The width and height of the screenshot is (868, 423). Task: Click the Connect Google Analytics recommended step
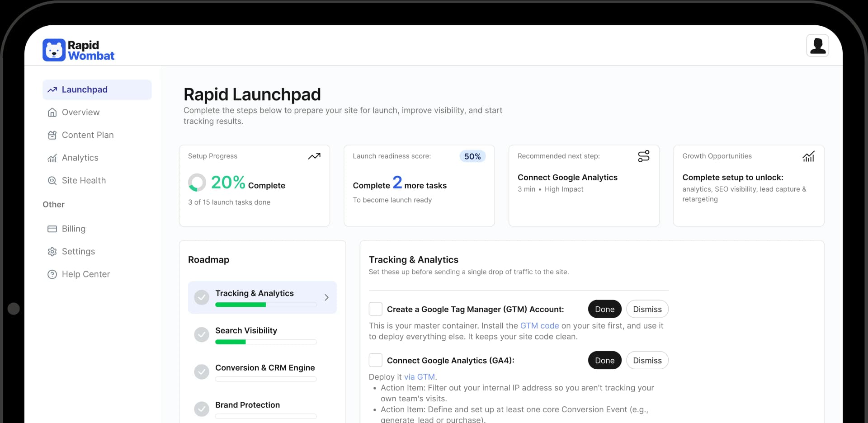[x=567, y=178]
